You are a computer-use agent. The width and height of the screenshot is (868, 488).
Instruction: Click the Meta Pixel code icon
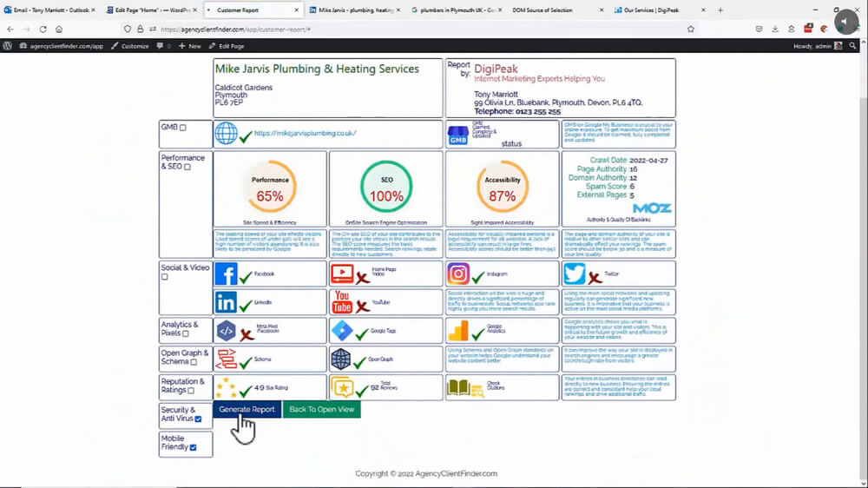pyautogui.click(x=226, y=331)
